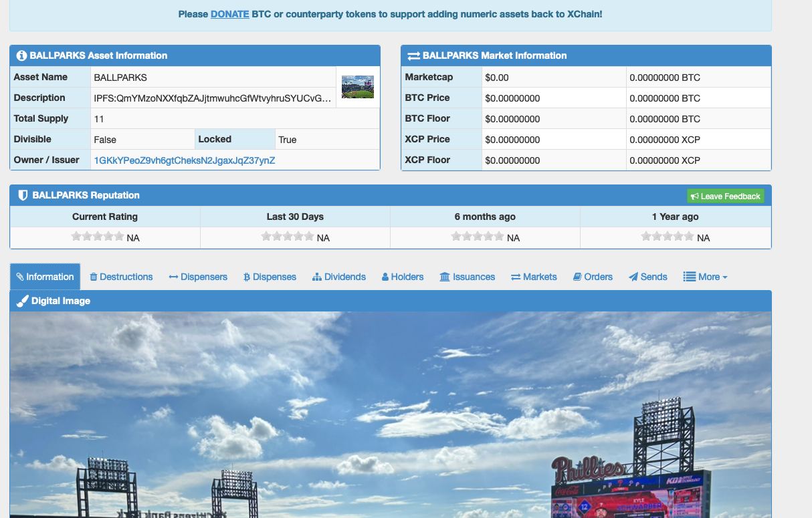Image resolution: width=812 pixels, height=518 pixels.
Task: Click the Locked value True
Action: [x=288, y=140]
